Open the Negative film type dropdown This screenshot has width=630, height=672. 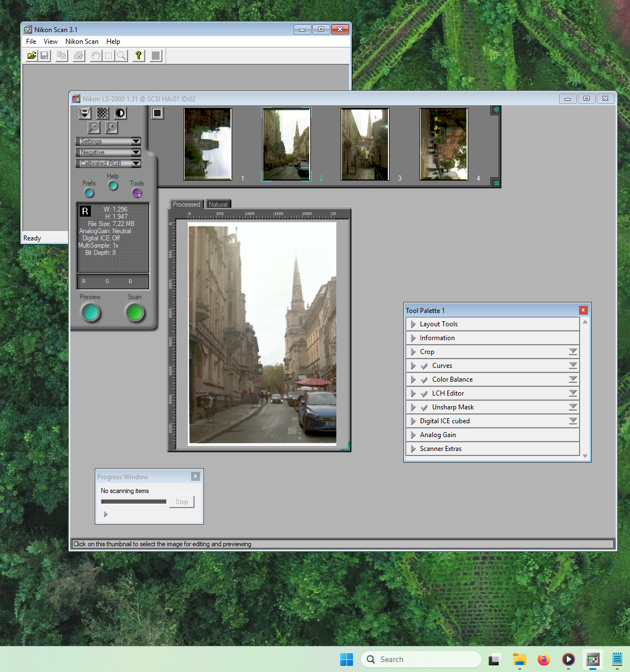(x=107, y=152)
